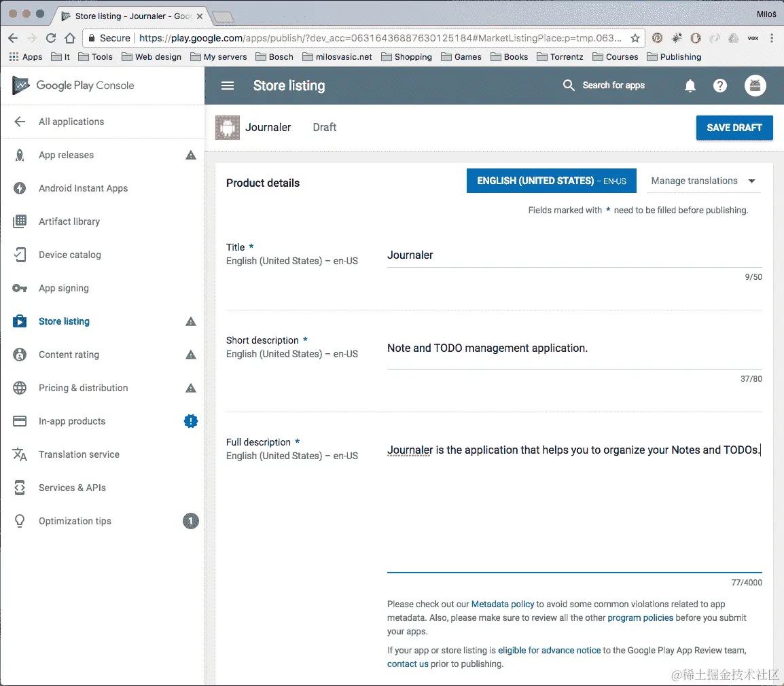Open the account avatar menu
784x686 pixels.
point(755,86)
